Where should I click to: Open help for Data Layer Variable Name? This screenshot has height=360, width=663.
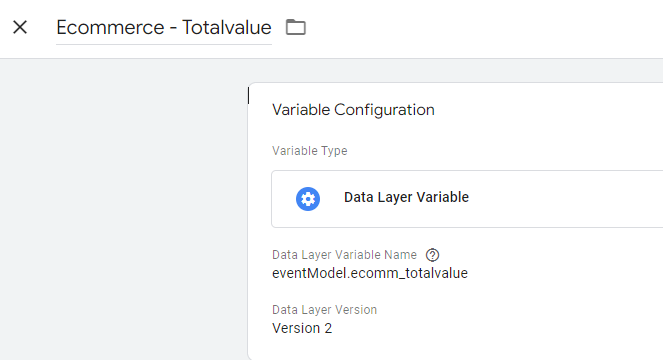(x=432, y=255)
